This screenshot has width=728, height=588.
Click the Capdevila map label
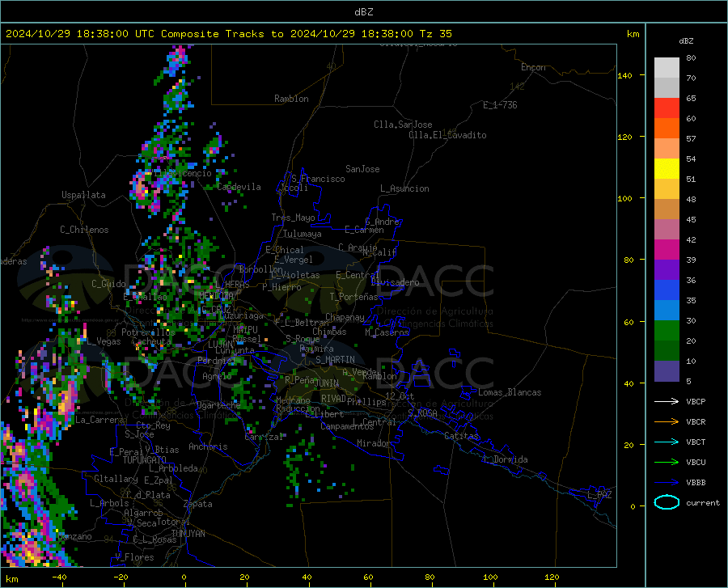point(239,187)
